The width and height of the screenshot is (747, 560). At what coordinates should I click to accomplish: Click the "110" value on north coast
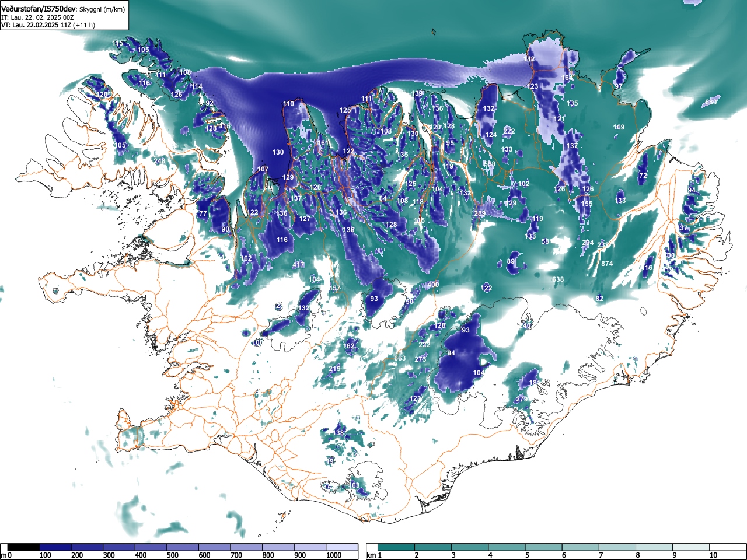[x=289, y=104]
